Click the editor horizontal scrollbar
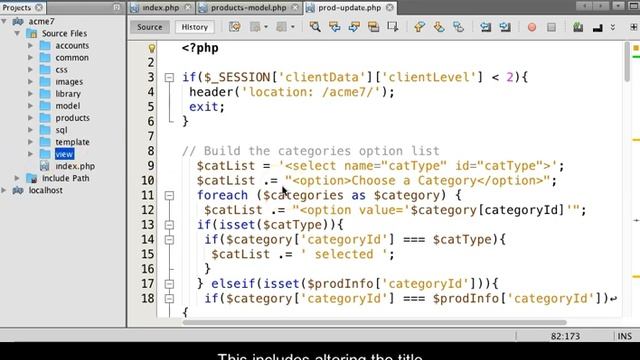 (x=374, y=322)
